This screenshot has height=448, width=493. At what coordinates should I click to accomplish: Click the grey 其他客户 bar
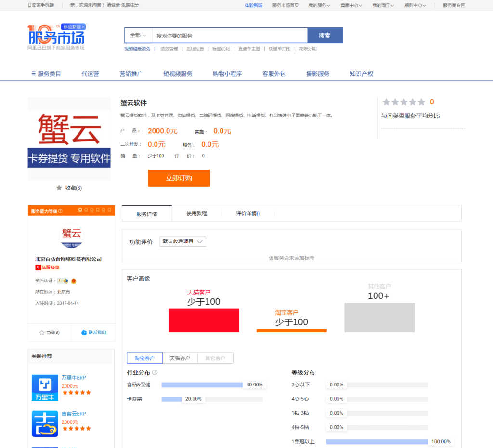[379, 317]
